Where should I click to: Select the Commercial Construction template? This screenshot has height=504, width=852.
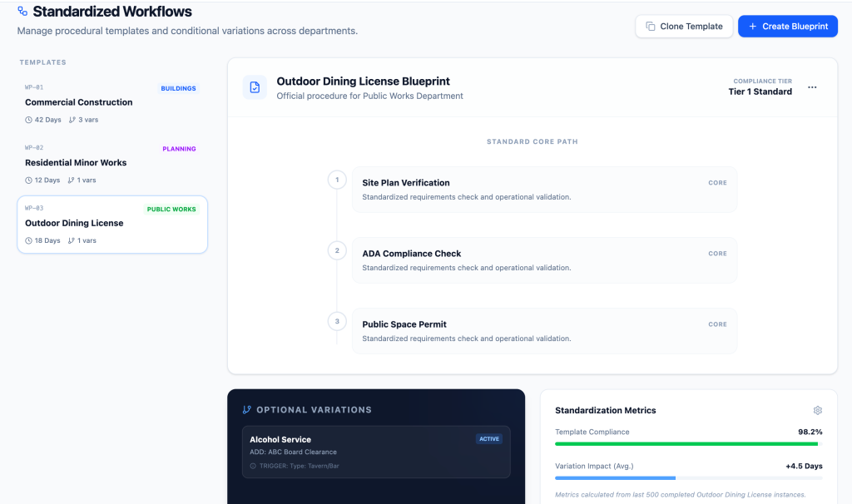(111, 103)
